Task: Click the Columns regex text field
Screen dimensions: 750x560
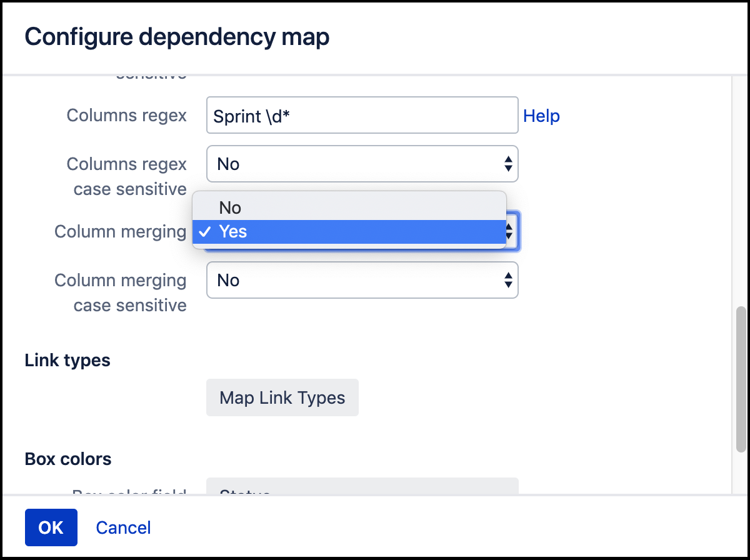Action: click(x=362, y=115)
